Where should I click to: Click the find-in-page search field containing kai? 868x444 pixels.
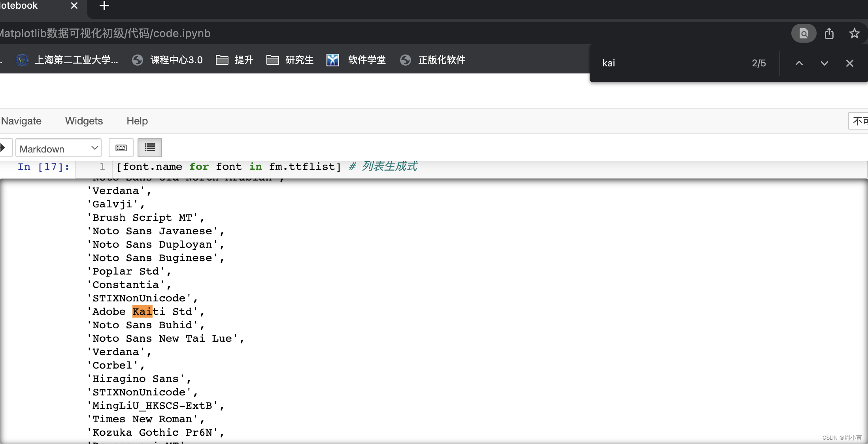click(672, 63)
